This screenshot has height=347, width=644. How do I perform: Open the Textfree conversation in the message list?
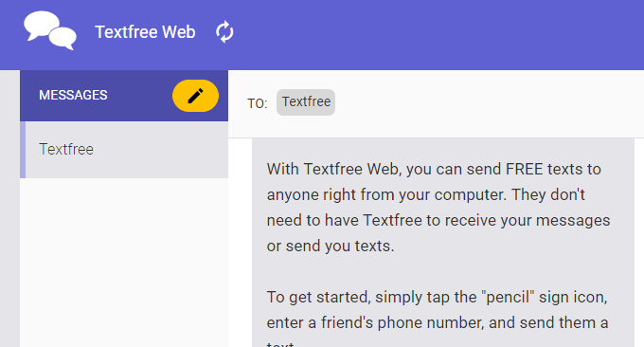click(x=124, y=150)
